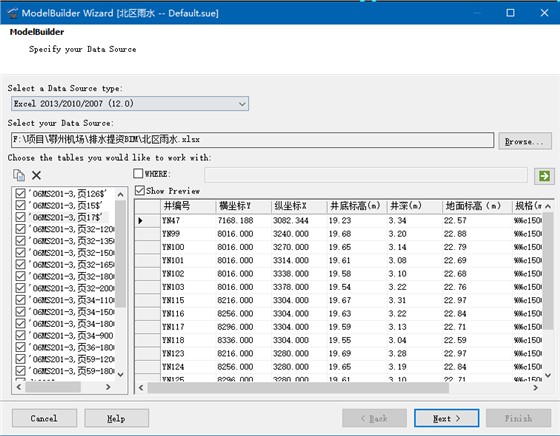Uncheck the Show Preview checkbox

[x=140, y=190]
